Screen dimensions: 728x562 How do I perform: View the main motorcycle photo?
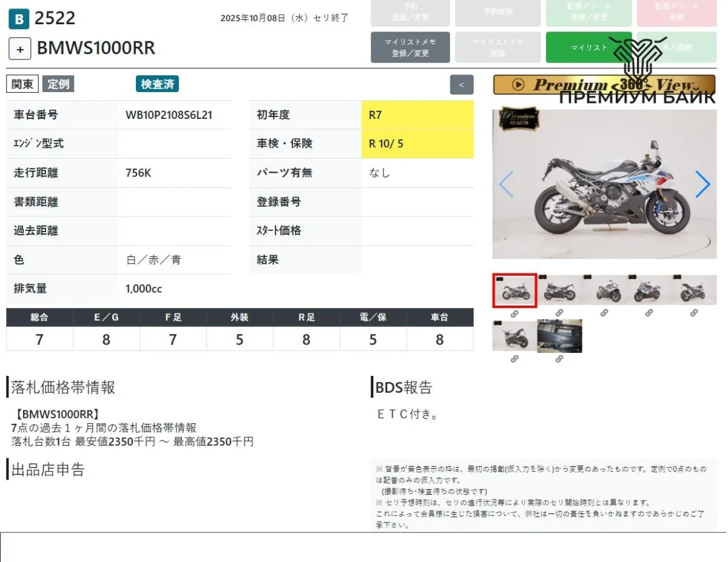point(604,184)
